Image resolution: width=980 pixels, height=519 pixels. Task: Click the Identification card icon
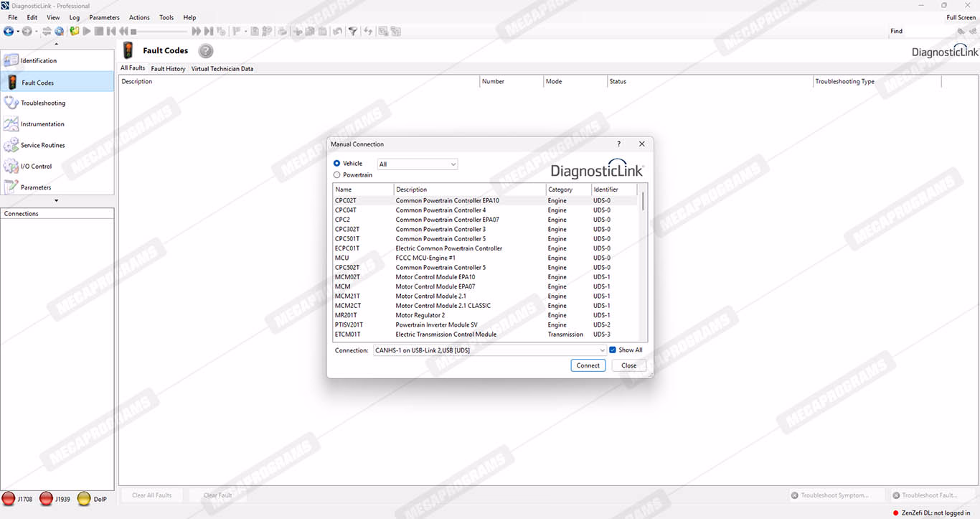(x=11, y=61)
